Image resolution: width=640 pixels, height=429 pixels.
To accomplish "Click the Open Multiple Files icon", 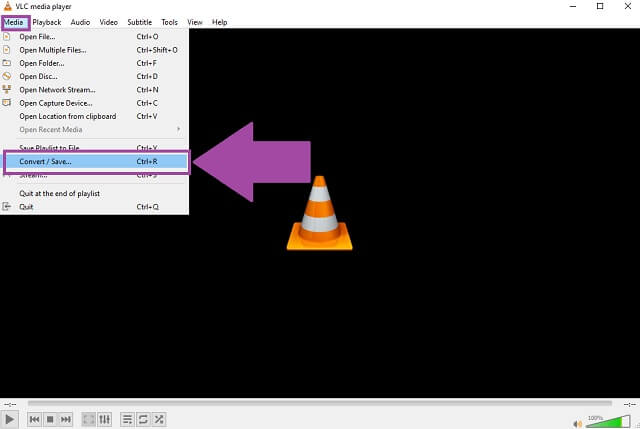I will [7, 50].
